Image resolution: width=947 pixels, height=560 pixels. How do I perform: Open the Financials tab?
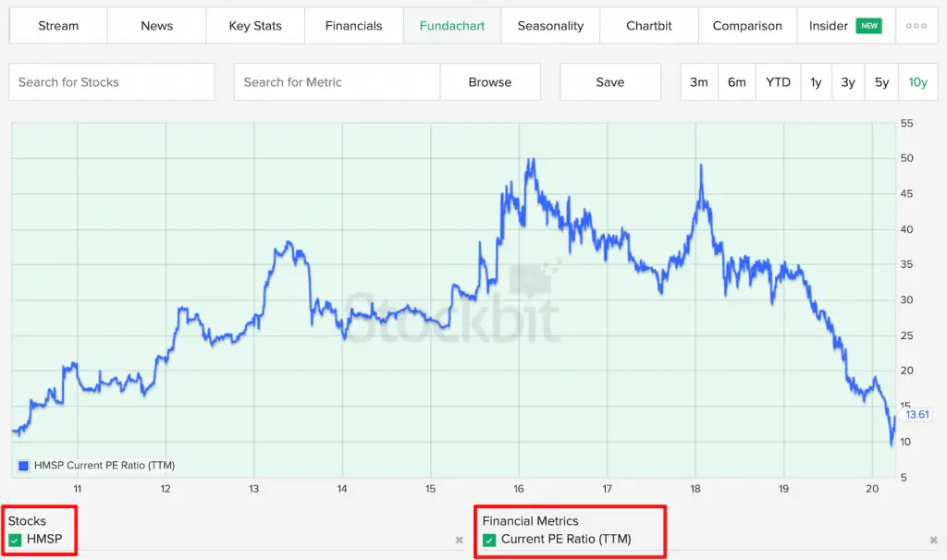click(353, 26)
